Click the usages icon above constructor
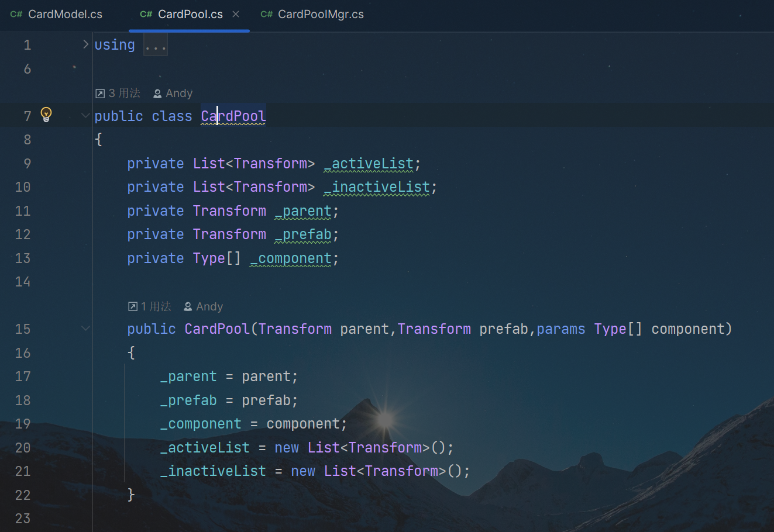Viewport: 774px width, 532px height. (133, 307)
